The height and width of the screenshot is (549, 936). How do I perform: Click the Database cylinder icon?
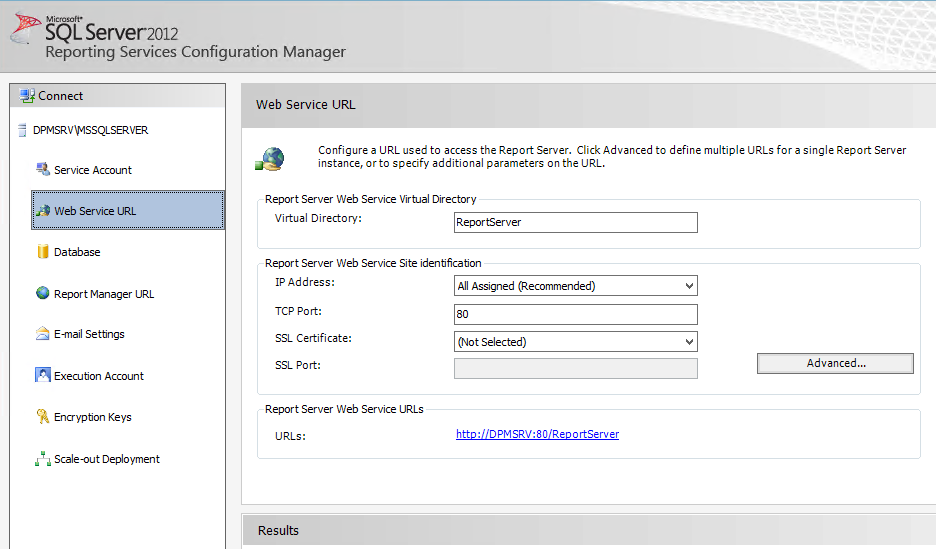pos(43,252)
